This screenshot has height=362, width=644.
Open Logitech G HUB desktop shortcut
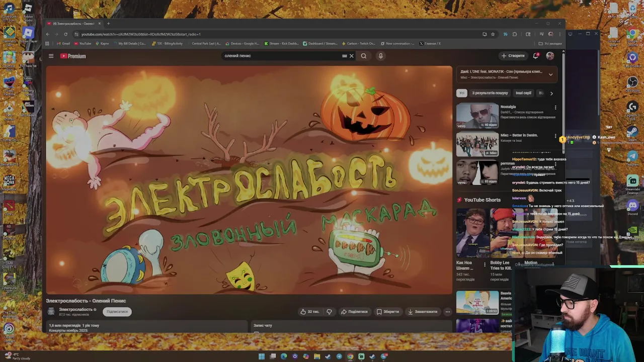tap(632, 110)
